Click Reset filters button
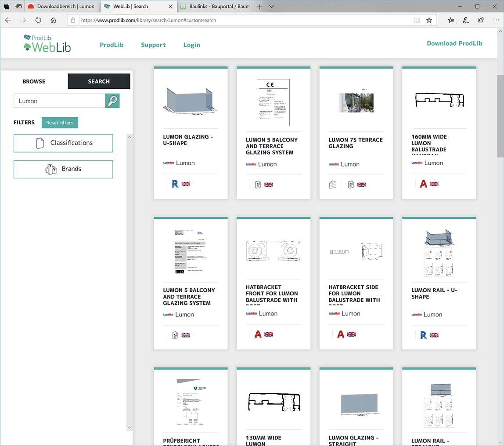Image resolution: width=504 pixels, height=446 pixels. click(60, 123)
